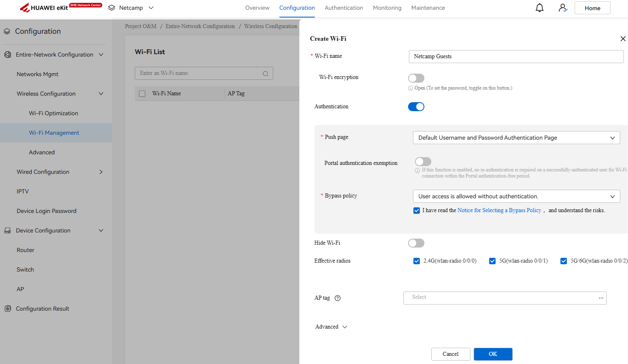Check the select-all Wi-Fi Name checkbox
This screenshot has width=628, height=364.
[x=142, y=94]
